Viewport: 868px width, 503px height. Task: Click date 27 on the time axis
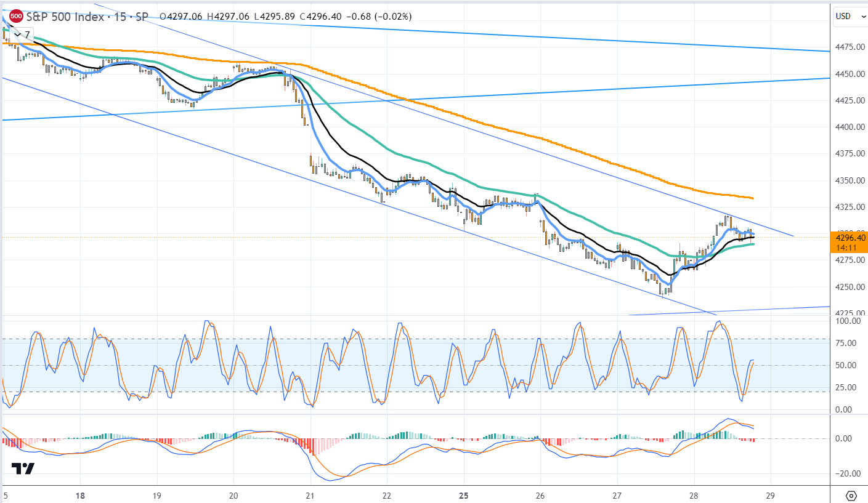[x=617, y=495]
